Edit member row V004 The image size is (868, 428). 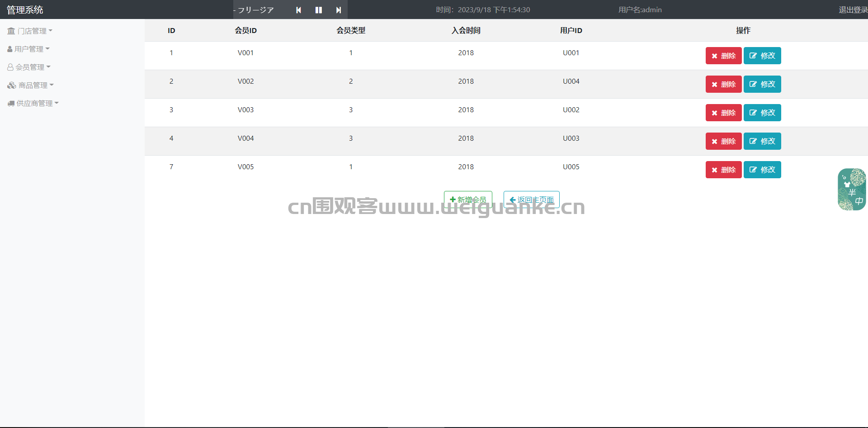[x=762, y=141]
